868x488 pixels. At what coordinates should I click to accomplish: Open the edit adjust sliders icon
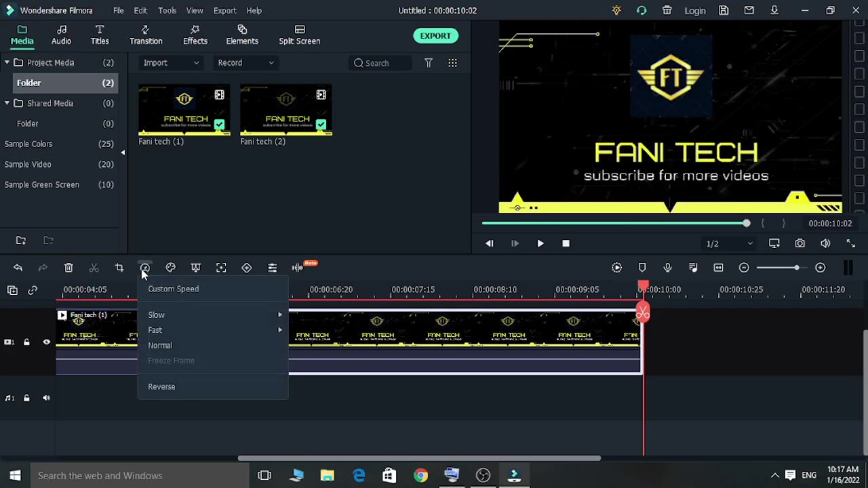[x=272, y=268]
